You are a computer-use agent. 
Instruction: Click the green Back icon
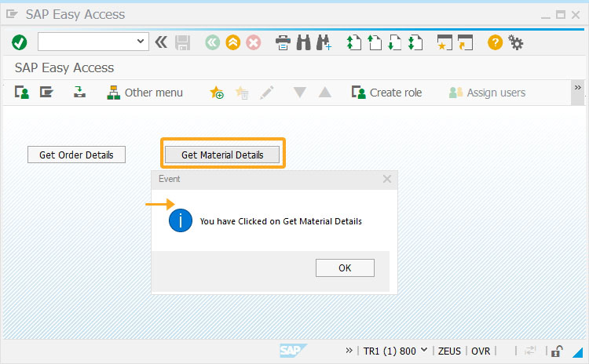pyautogui.click(x=213, y=42)
